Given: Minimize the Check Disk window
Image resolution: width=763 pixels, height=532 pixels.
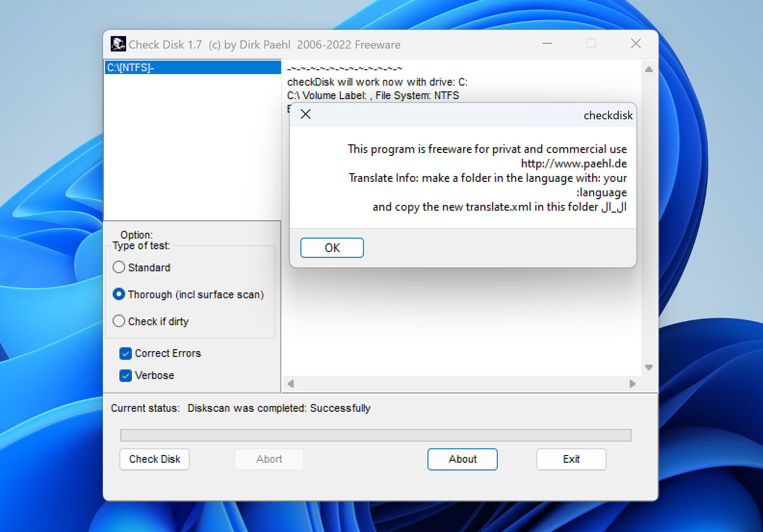Looking at the screenshot, I should click(x=547, y=44).
